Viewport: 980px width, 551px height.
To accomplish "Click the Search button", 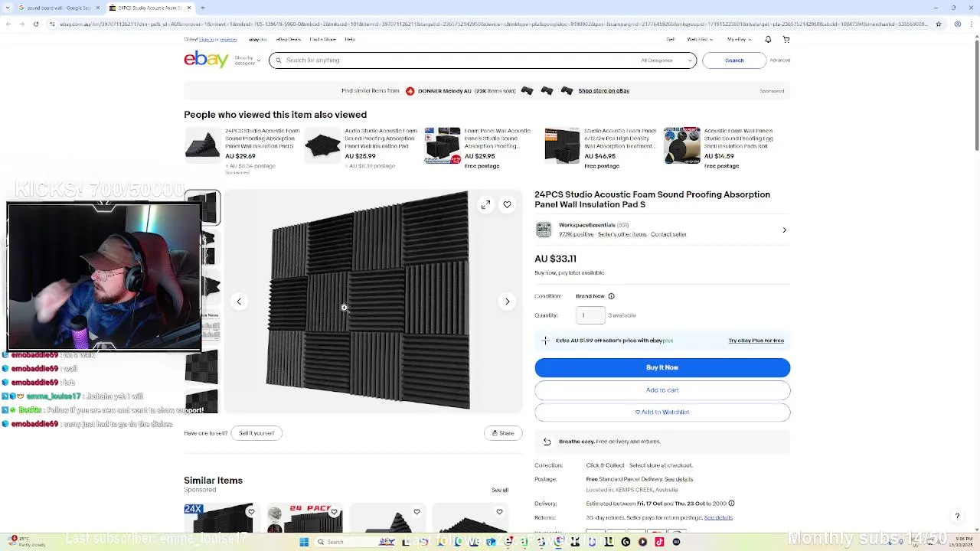I will [x=734, y=60].
